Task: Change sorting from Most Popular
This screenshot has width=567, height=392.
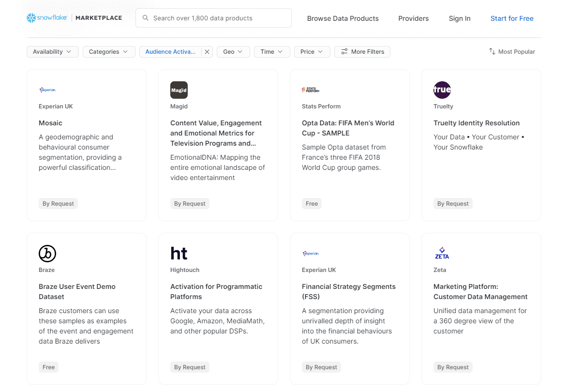Action: coord(511,51)
